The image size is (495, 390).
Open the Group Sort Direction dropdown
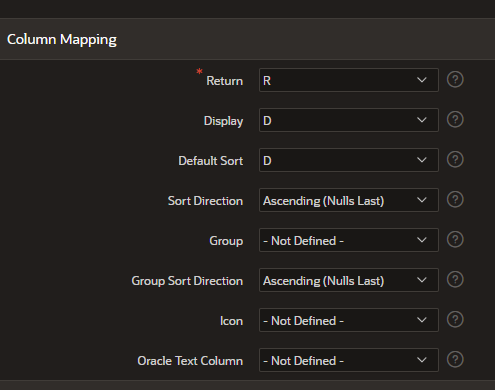[349, 280]
